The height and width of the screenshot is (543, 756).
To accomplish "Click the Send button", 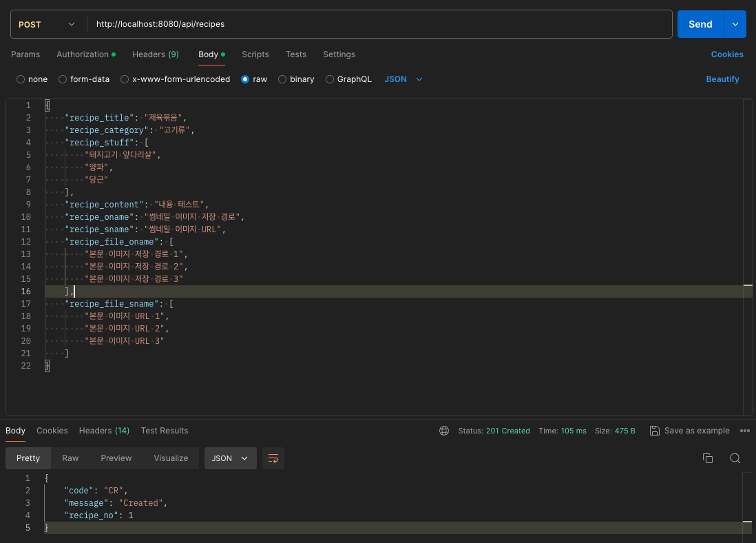I will point(700,24).
